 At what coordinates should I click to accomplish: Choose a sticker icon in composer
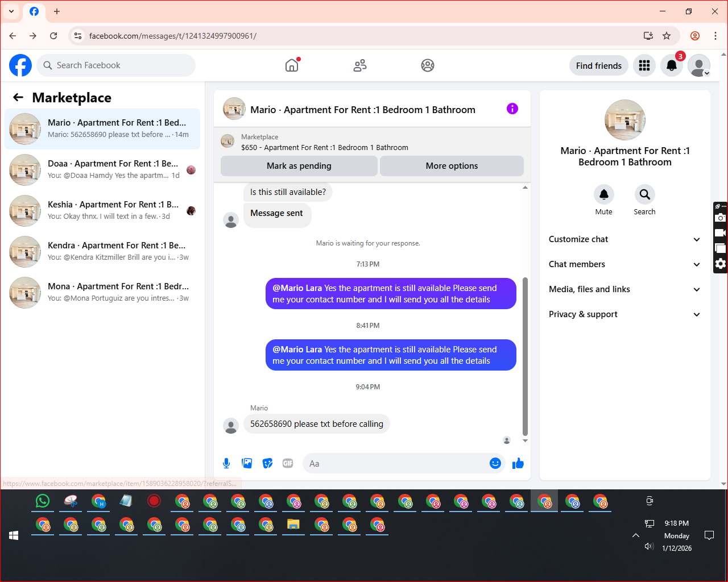(267, 463)
